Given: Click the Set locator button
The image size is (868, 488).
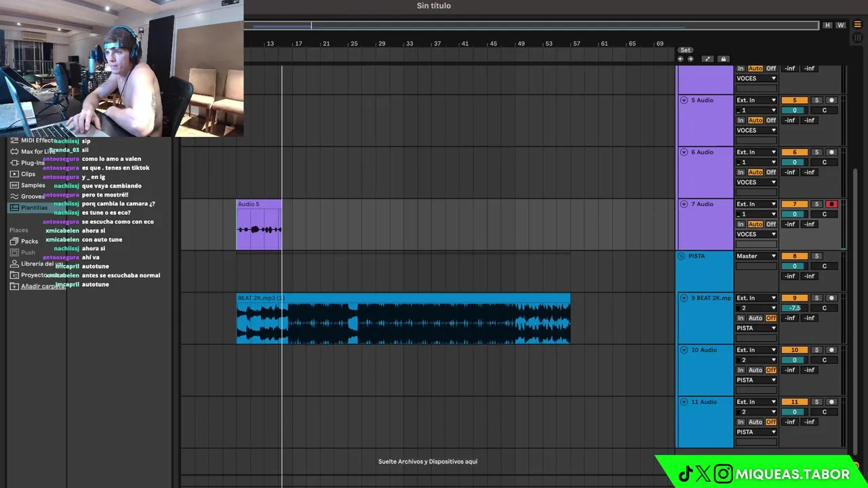Looking at the screenshot, I should point(686,50).
